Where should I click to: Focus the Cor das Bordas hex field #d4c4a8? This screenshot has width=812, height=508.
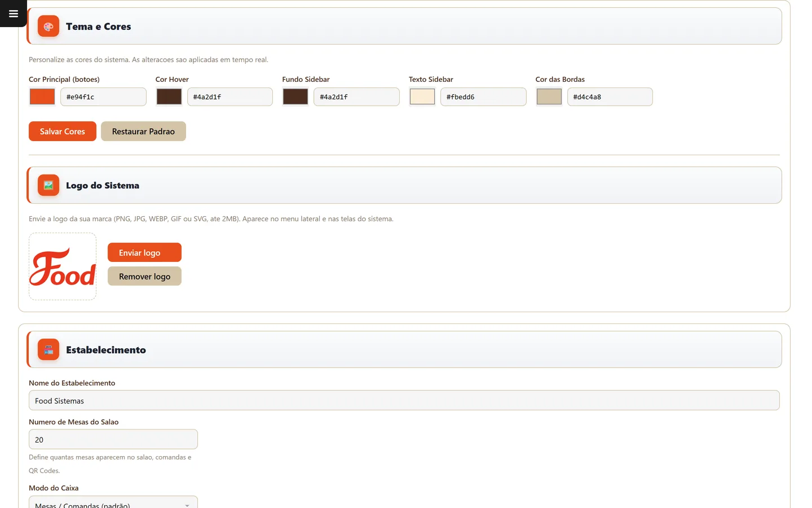(610, 97)
